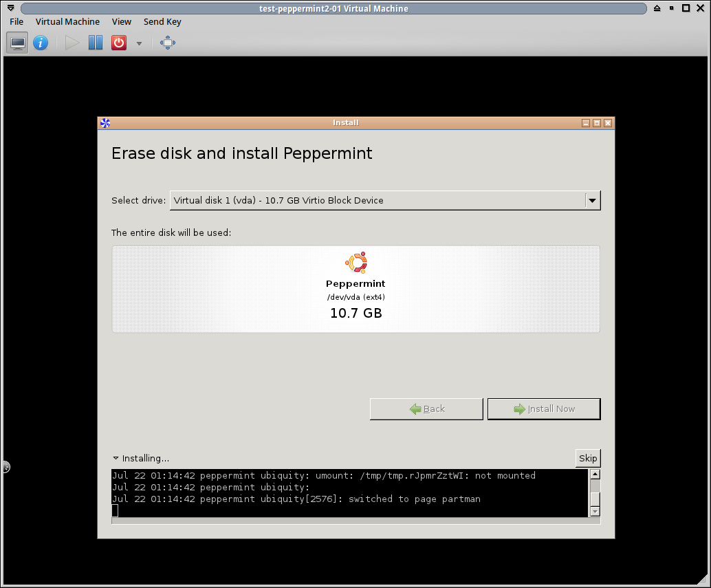Viewport: 711px width, 588px height.
Task: Open the Virtual Machine menu
Action: point(67,22)
